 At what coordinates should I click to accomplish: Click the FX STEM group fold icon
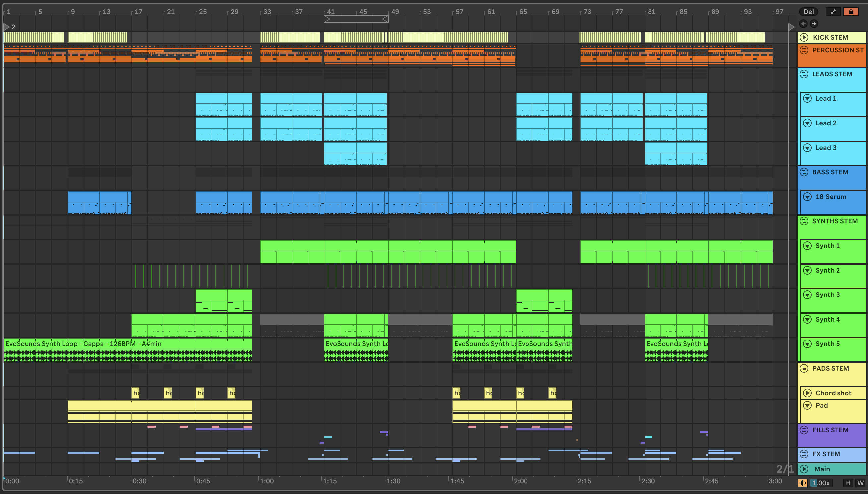[x=804, y=454]
